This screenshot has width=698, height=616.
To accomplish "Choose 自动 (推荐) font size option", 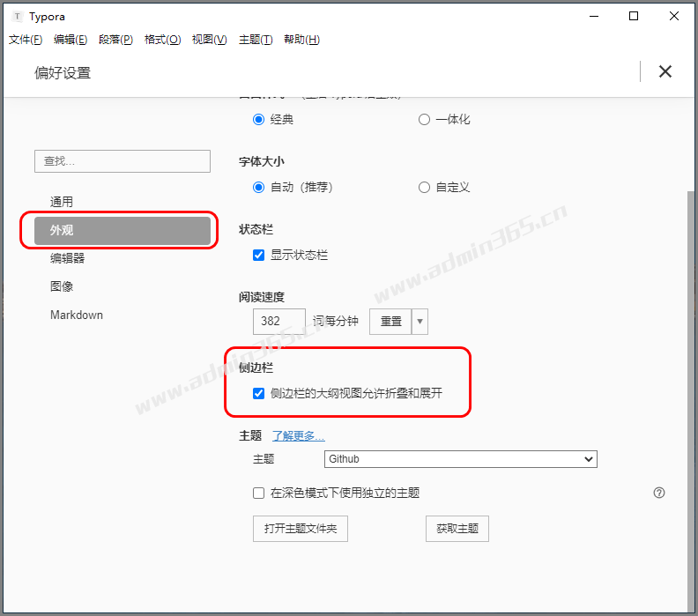I will pyautogui.click(x=258, y=188).
